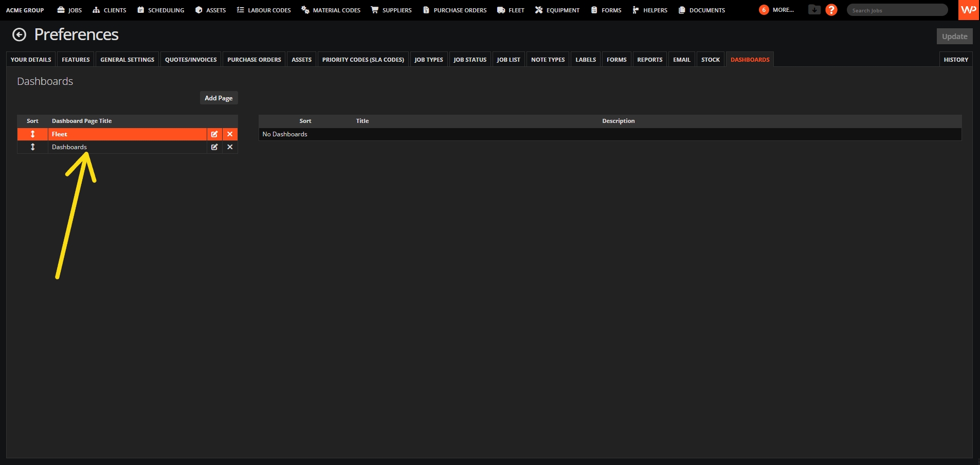Delete the Fleet dashboard page

[x=230, y=134]
